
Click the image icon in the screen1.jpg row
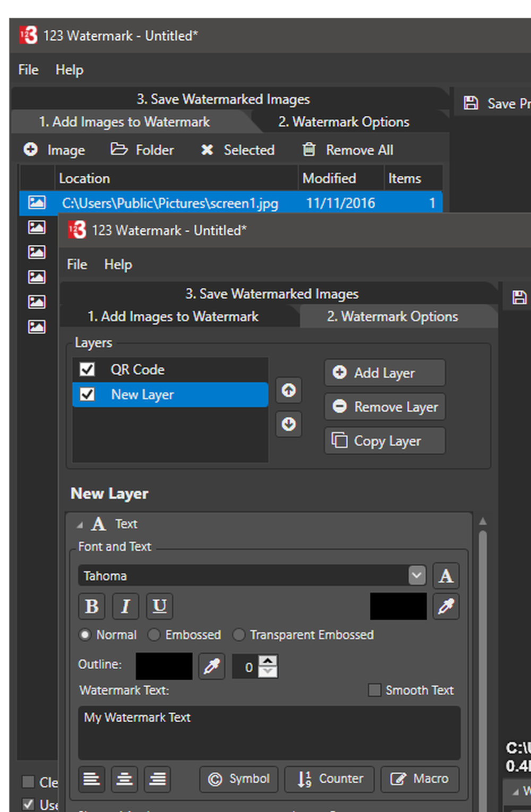click(x=37, y=203)
